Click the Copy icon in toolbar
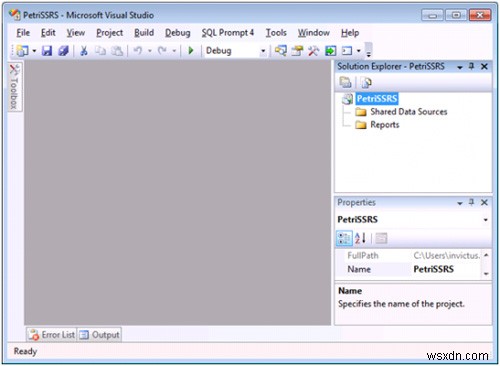 point(100,51)
